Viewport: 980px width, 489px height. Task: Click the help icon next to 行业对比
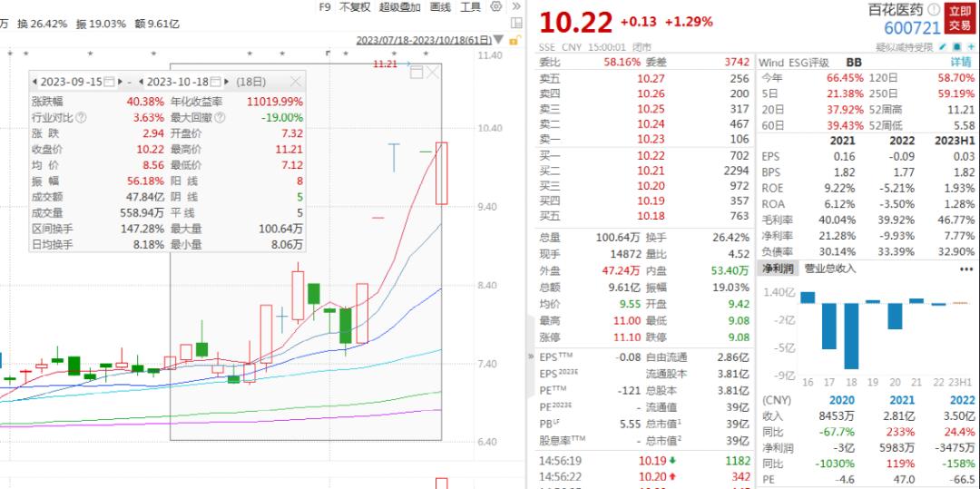[82, 117]
